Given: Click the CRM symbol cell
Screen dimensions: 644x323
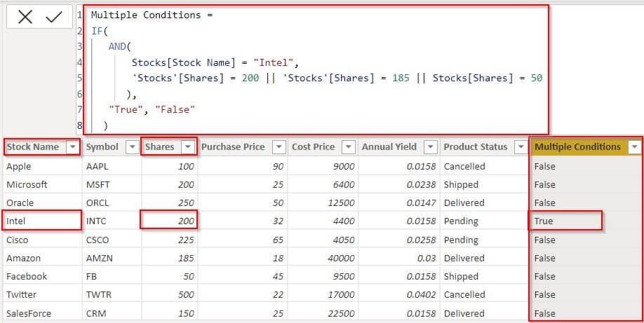Looking at the screenshot, I should click(x=112, y=313).
